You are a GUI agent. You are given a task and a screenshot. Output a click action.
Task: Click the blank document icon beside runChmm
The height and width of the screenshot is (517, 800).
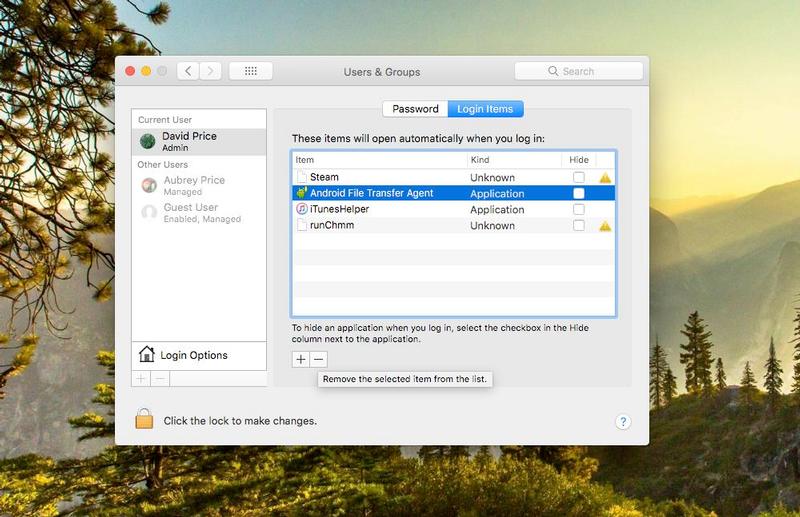click(x=302, y=225)
